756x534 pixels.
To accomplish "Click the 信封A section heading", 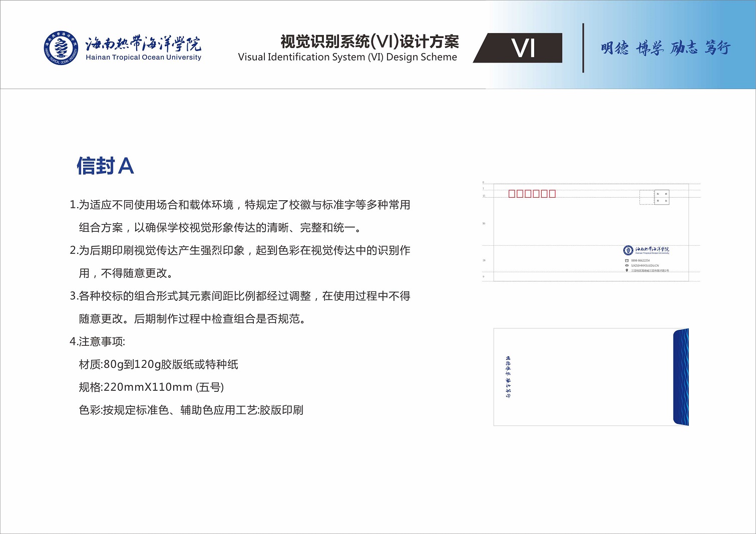I will [105, 166].
